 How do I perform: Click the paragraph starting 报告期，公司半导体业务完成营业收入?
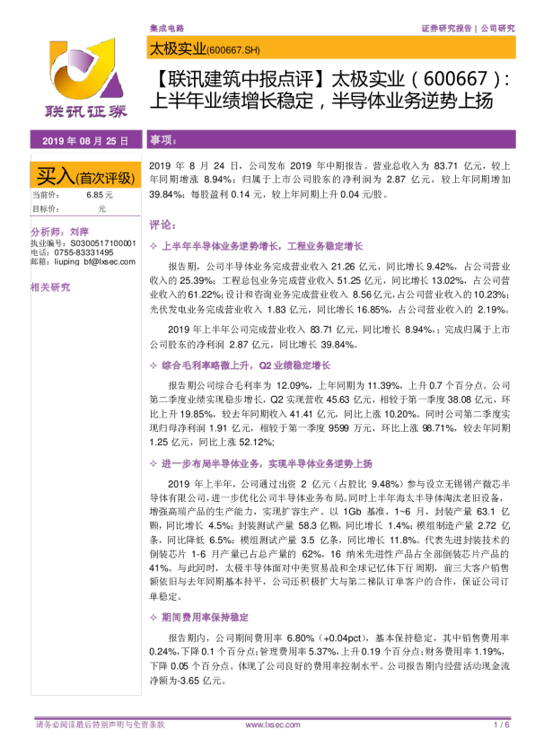coord(329,288)
